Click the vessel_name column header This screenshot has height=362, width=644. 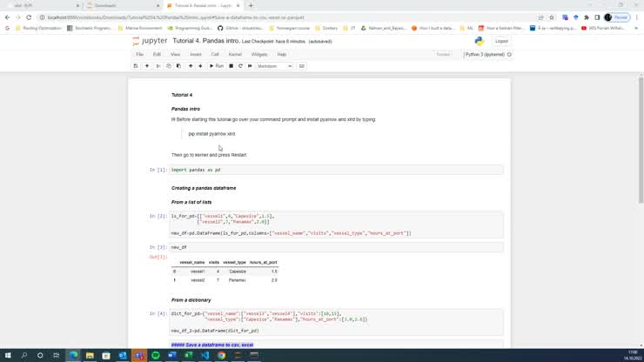[x=191, y=262]
